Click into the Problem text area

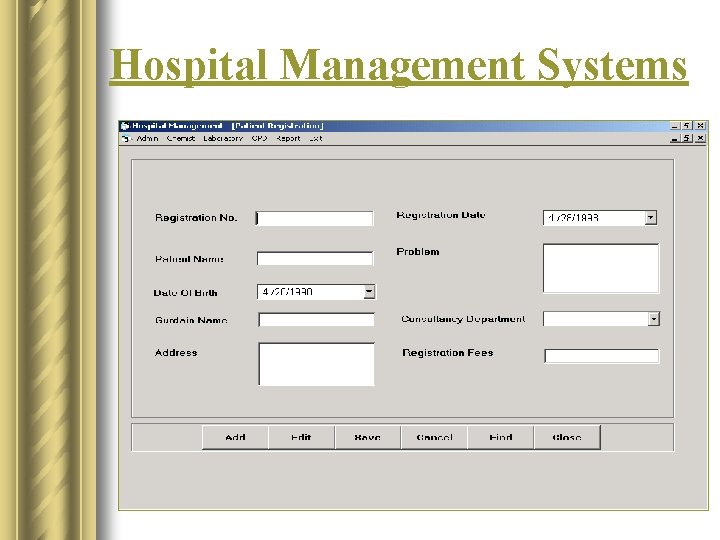coord(601,268)
